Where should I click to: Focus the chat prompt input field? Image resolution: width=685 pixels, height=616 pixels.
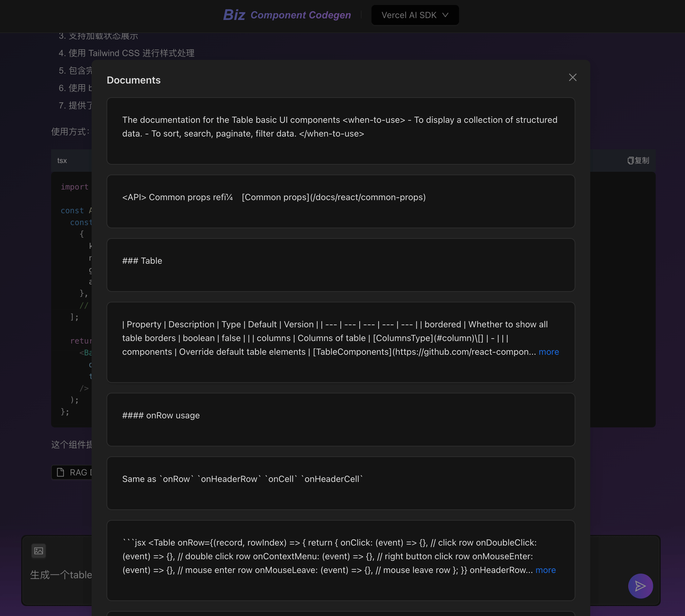[x=61, y=575]
